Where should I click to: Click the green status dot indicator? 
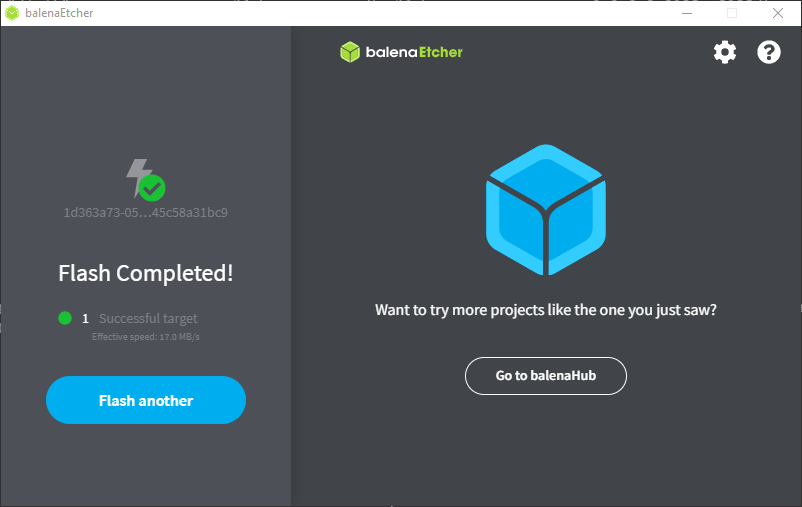[65, 318]
